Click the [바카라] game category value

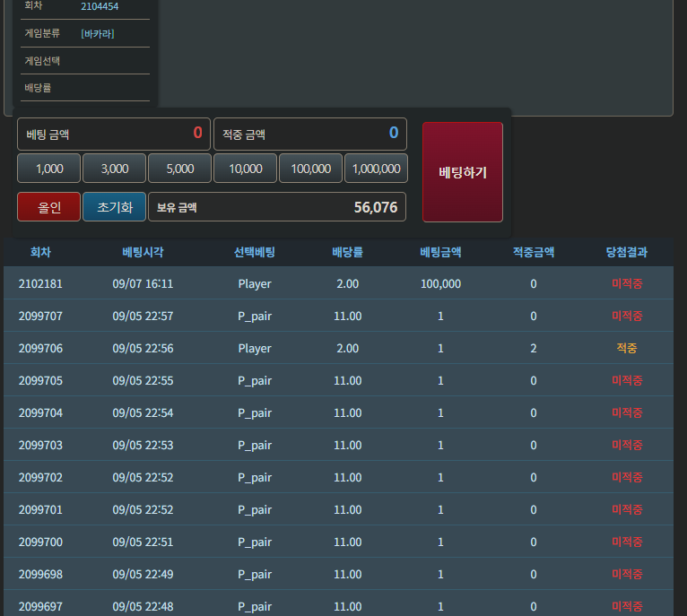97,34
